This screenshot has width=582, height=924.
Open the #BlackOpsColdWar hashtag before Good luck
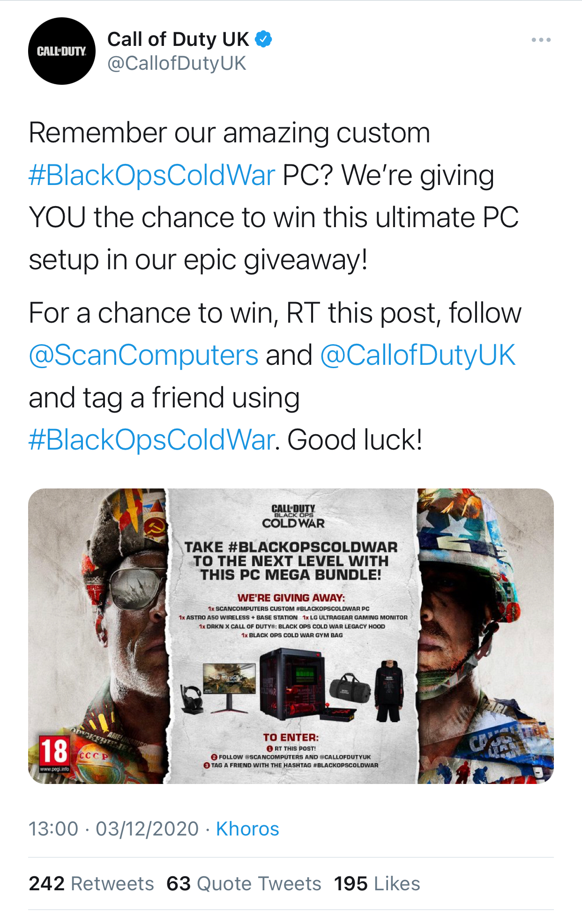click(x=151, y=440)
